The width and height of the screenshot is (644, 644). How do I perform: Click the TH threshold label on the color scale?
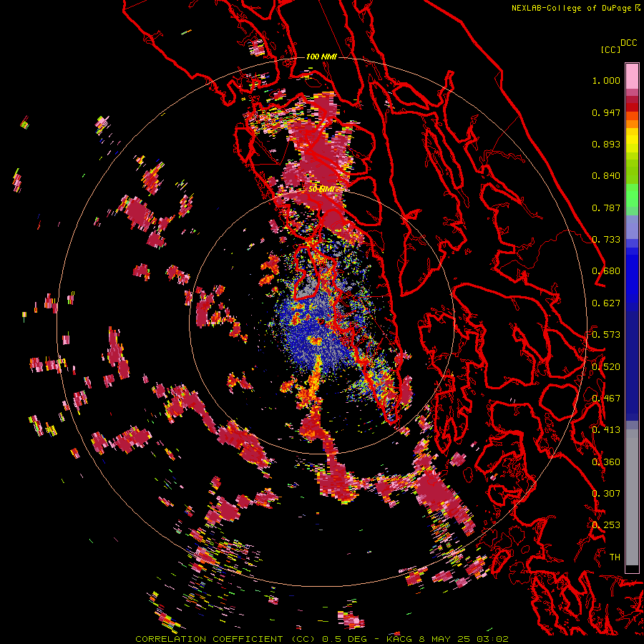coord(615,557)
